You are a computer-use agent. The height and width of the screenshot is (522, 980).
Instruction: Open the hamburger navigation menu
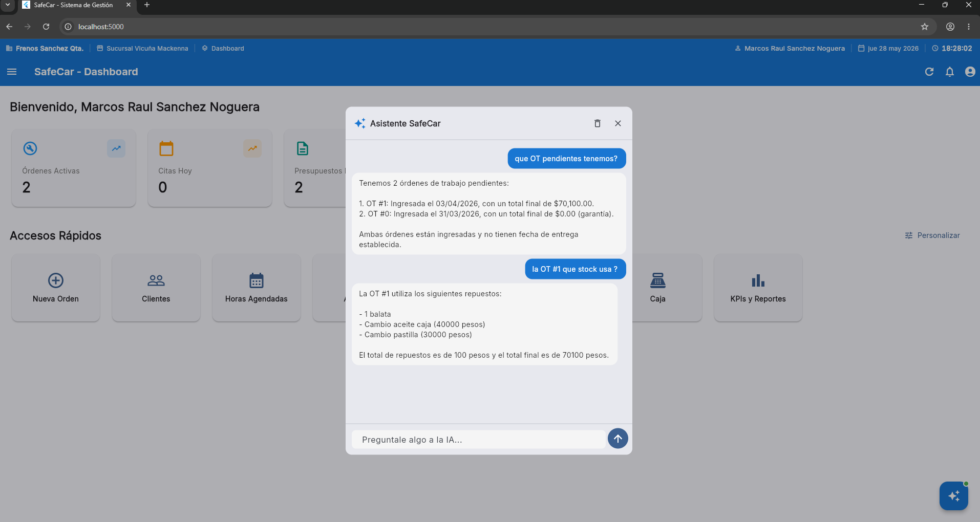tap(12, 72)
